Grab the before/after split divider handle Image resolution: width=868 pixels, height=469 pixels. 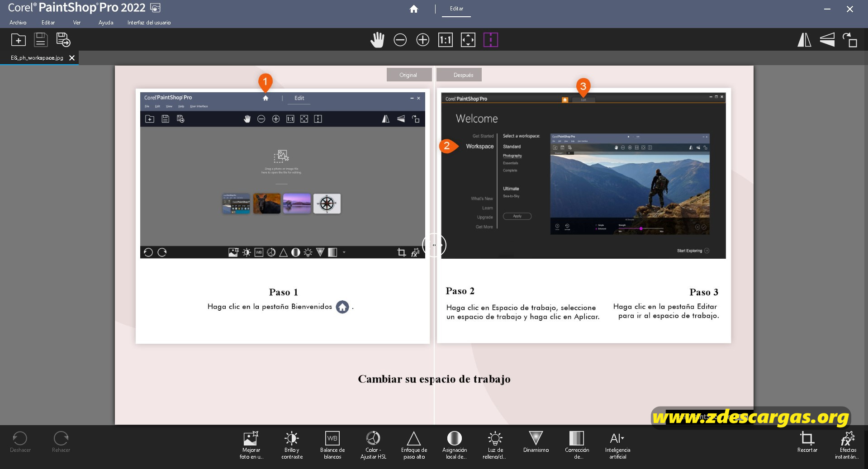(x=434, y=245)
